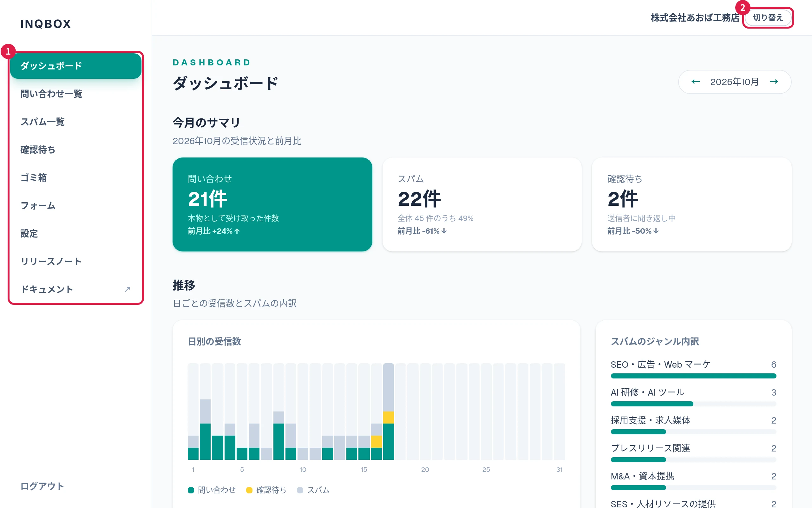812x508 pixels.
Task: Go to next month arrow
Action: [x=774, y=82]
